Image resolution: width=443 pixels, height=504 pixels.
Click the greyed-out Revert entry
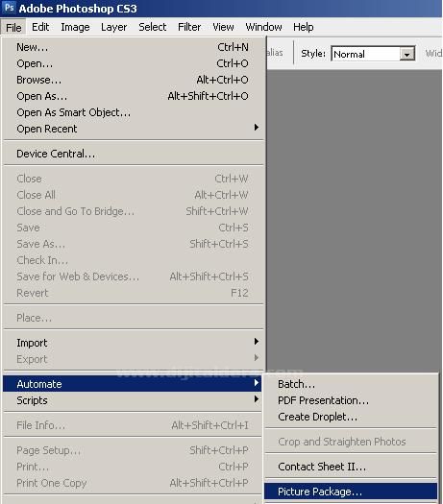tap(133, 293)
